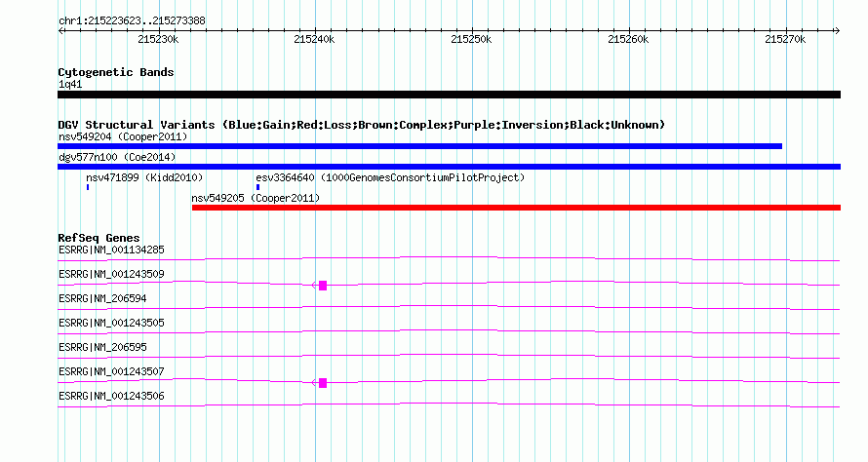Click the ESRRG|NM_001134285 transcript label
This screenshot has height=462, width=868.
click(x=111, y=250)
